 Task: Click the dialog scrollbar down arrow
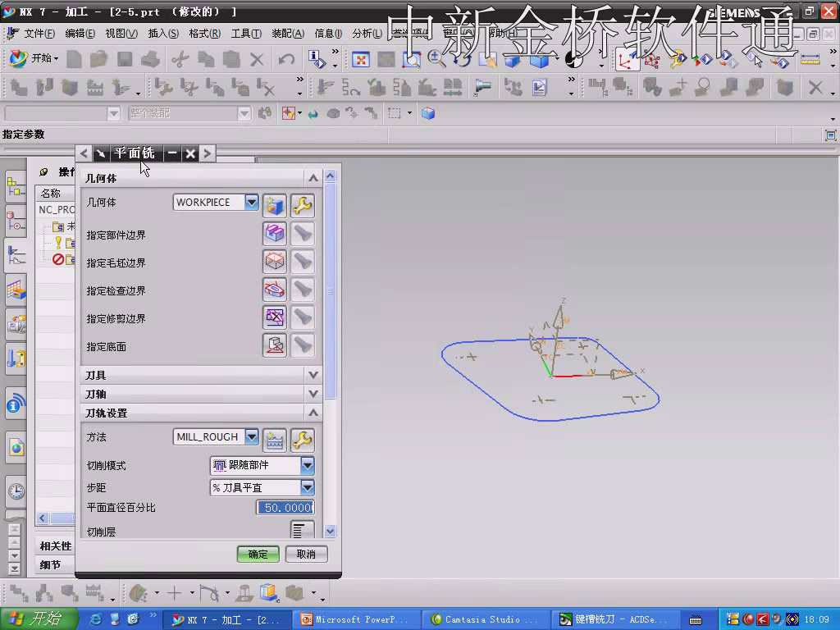330,531
